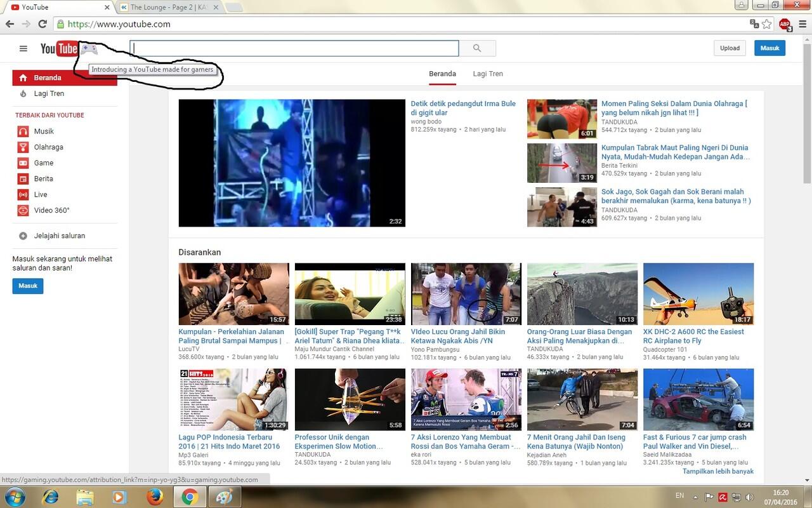The image size is (812, 508).
Task: Click the Jelajahi saluran plus icon
Action: pyautogui.click(x=23, y=236)
